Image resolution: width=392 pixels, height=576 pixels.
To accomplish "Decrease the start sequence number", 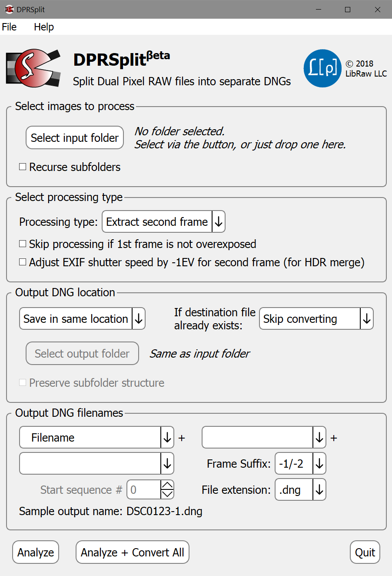I will click(167, 494).
